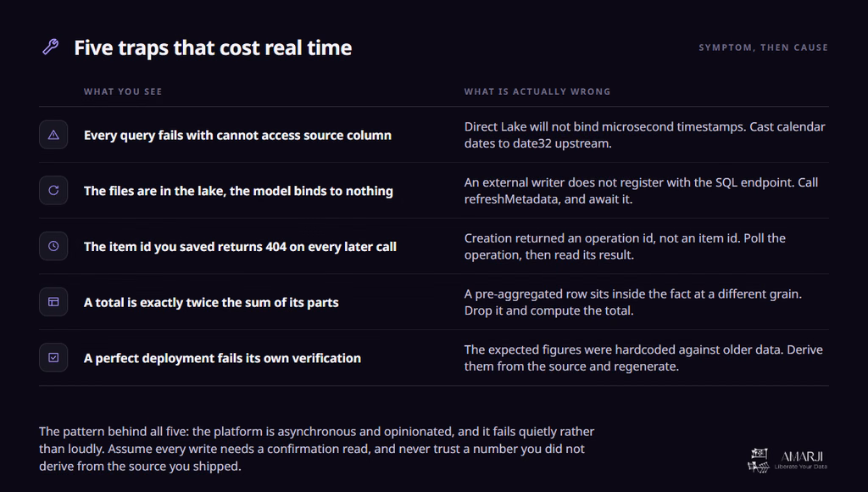Click the 'WHAT YOU SEE' column header

click(x=123, y=92)
